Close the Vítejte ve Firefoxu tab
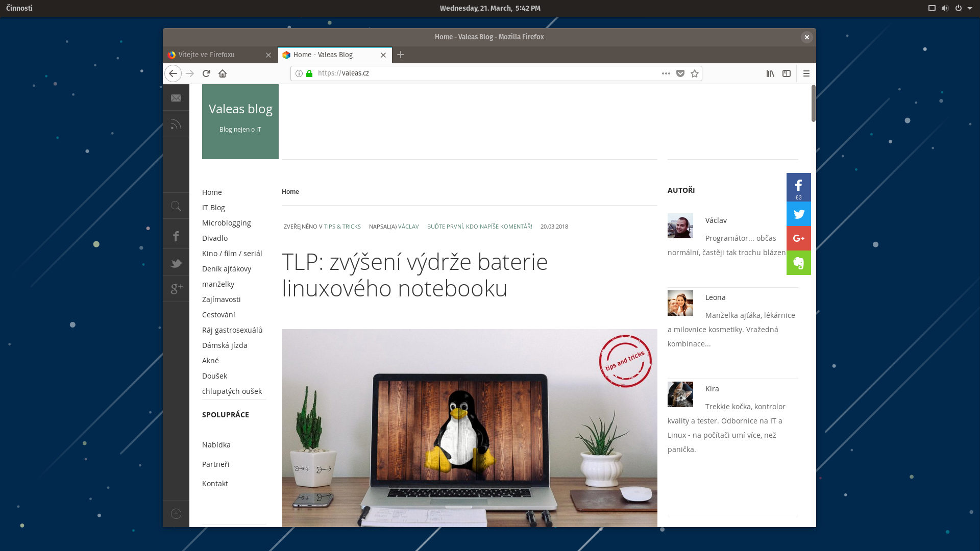The image size is (980, 551). pos(268,55)
